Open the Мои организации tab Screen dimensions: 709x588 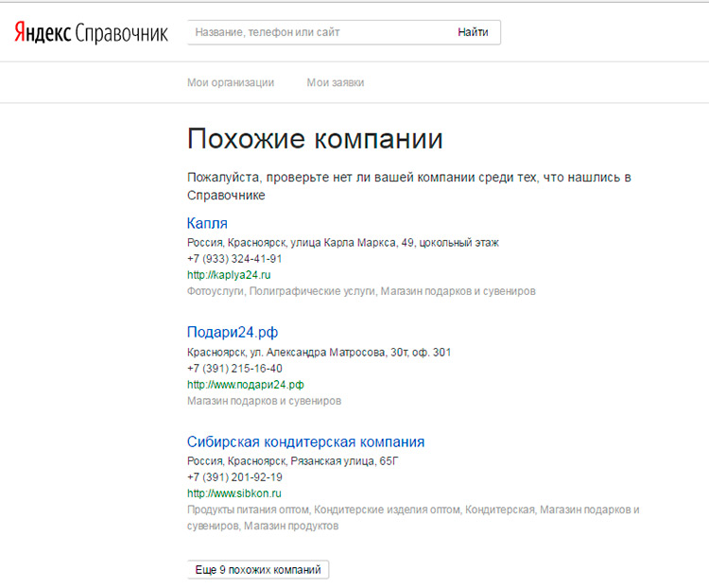(231, 82)
